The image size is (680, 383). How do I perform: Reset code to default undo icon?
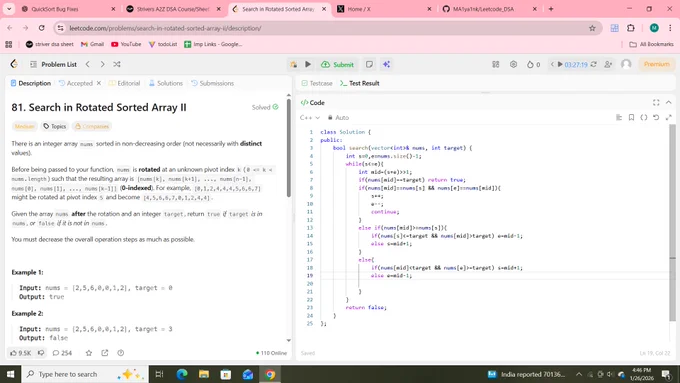pos(656,118)
